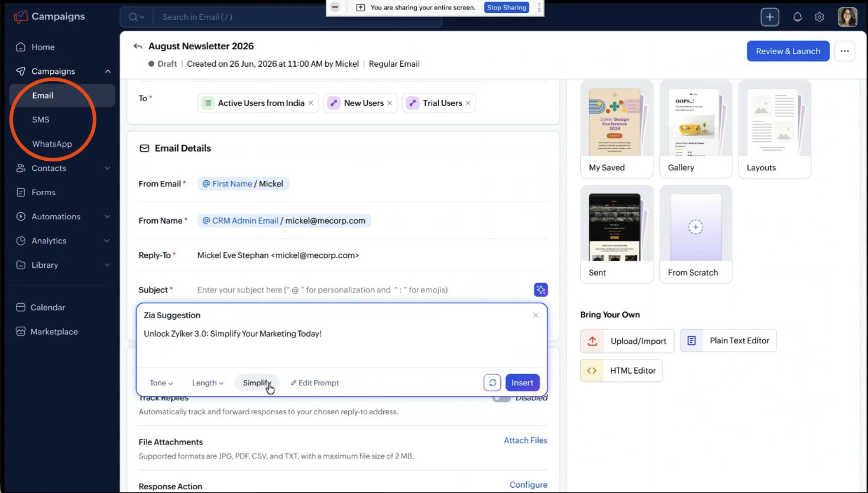Click the First Name / Mickel From Email value

(243, 184)
